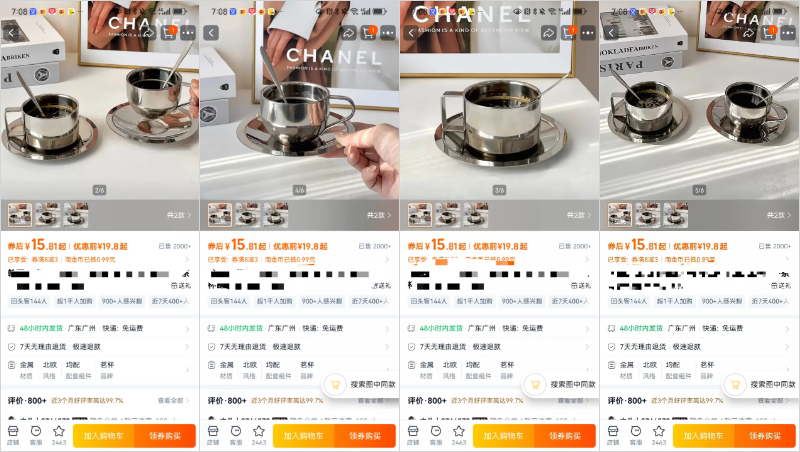Image resolution: width=800 pixels, height=452 pixels.
Task: Open the three-dot more menu on 5/6 screen
Action: 788,33
